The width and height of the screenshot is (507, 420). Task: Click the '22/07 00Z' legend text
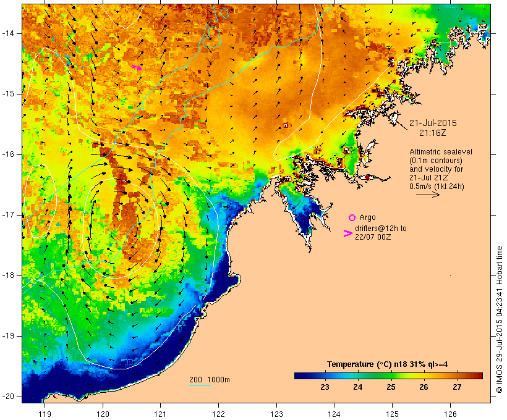[x=373, y=237]
